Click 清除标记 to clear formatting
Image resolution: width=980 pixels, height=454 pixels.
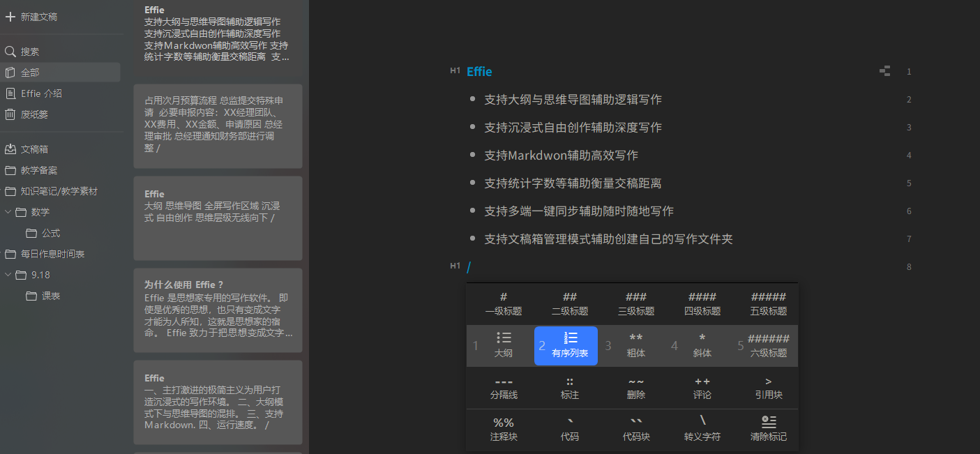[x=769, y=430]
